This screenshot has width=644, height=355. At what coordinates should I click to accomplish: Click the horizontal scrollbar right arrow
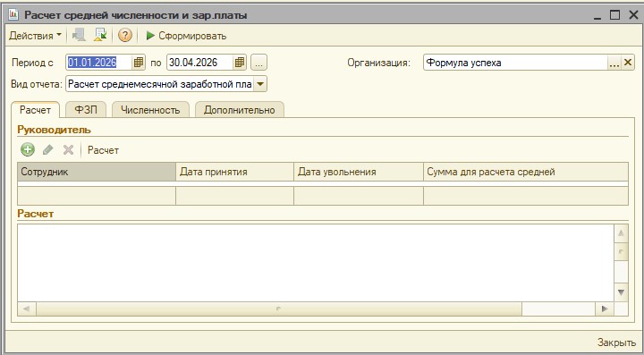[x=605, y=309]
